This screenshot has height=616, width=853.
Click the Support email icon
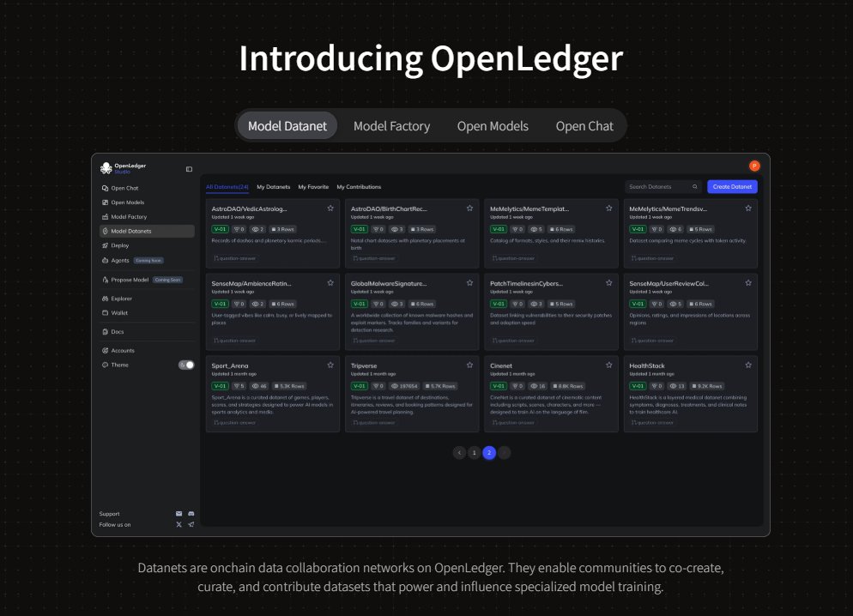coord(179,513)
